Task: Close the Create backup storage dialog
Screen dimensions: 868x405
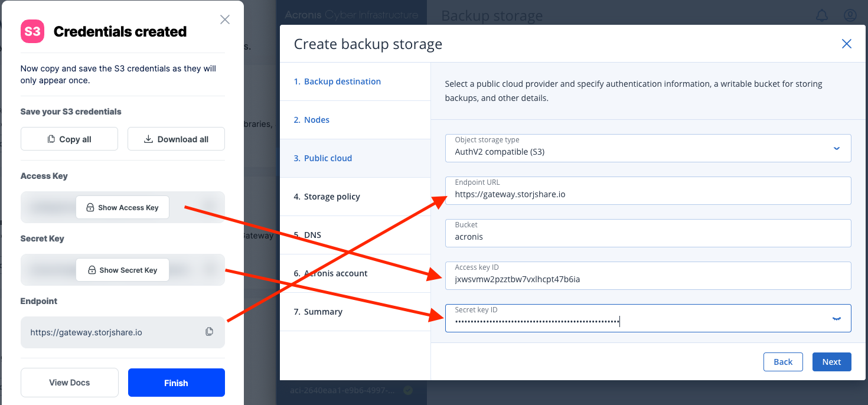Action: (847, 44)
